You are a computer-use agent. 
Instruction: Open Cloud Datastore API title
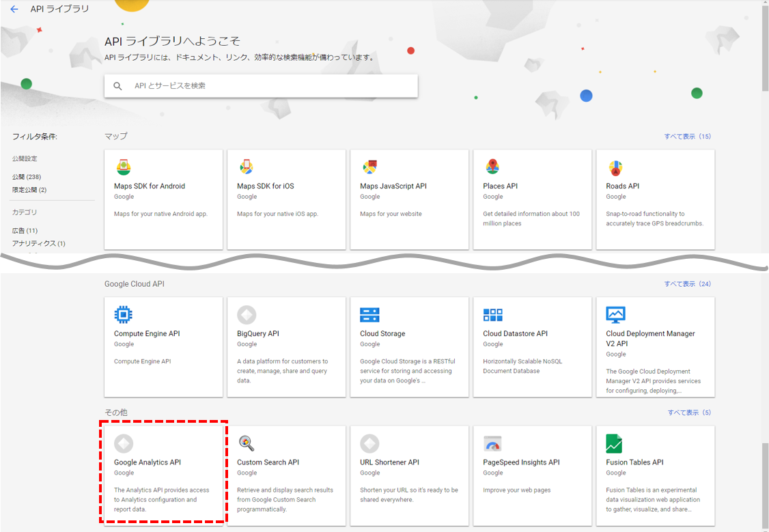tap(516, 333)
